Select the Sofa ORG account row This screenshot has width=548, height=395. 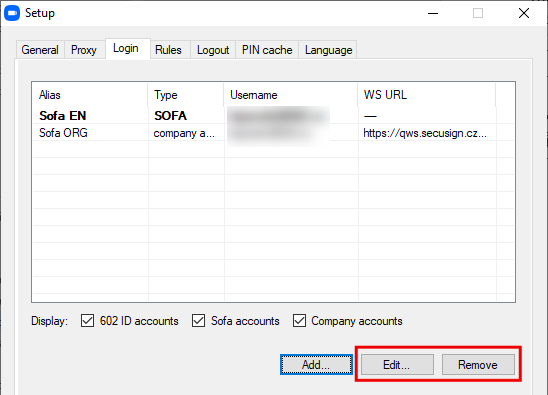[x=273, y=133]
